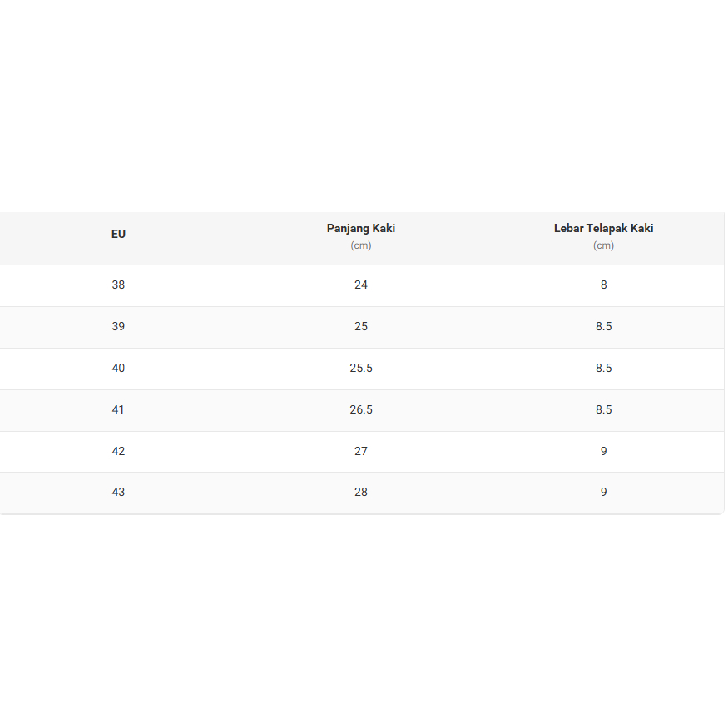Click foot length value 27

[360, 452]
